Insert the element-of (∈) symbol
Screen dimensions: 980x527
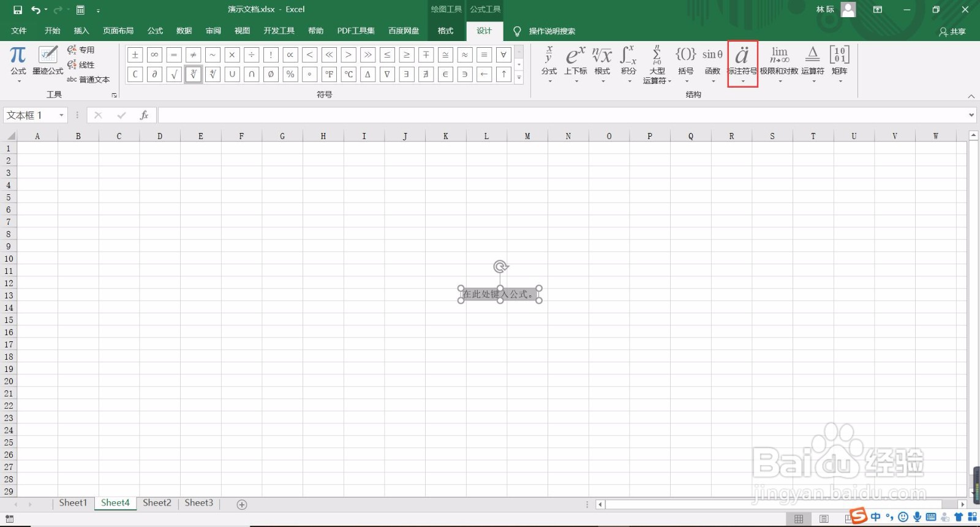point(445,74)
